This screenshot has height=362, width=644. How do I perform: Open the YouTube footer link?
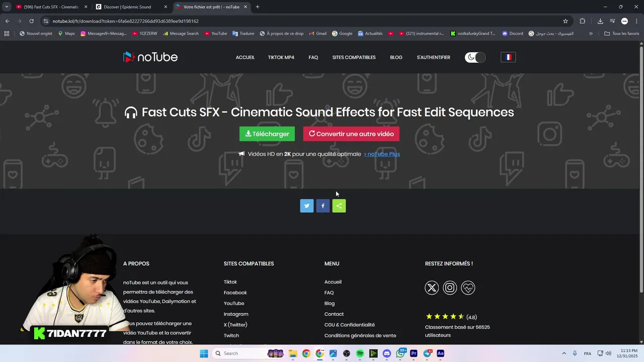(234, 303)
